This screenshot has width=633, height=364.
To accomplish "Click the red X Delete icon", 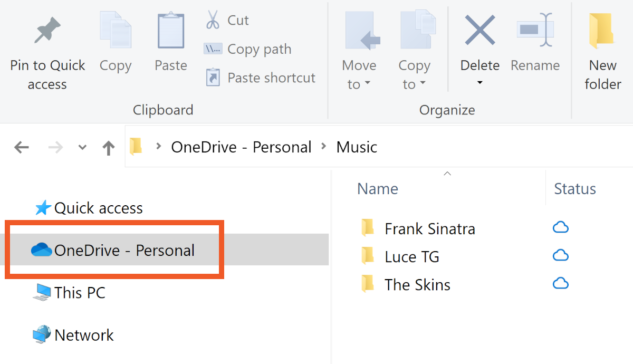I will coord(479,31).
